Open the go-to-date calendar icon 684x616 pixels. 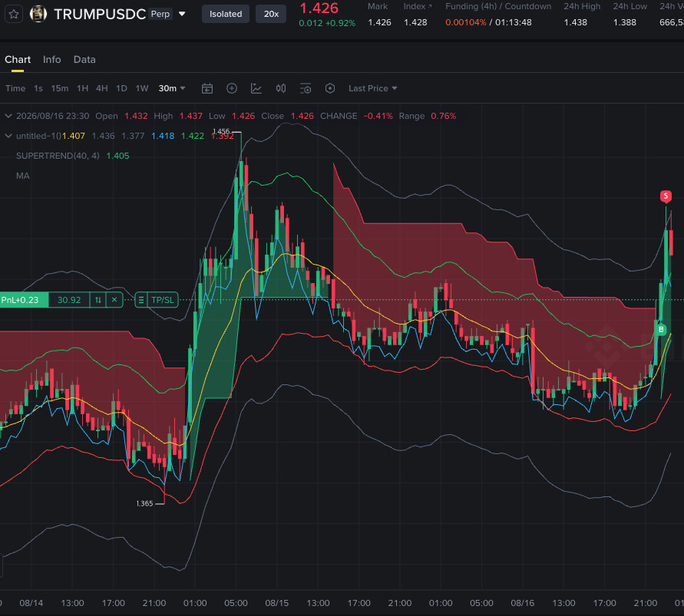click(207, 88)
